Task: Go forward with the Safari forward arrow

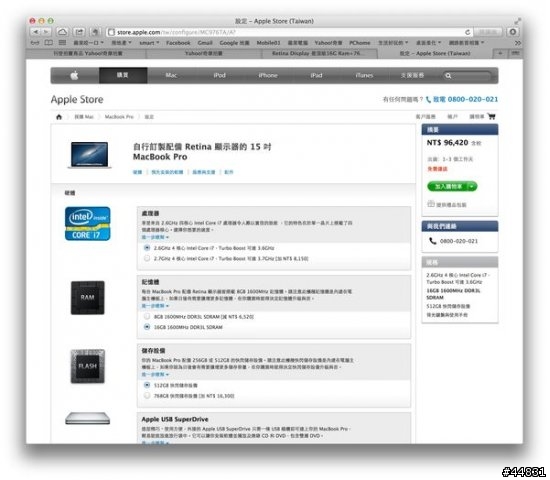Action: tap(46, 32)
